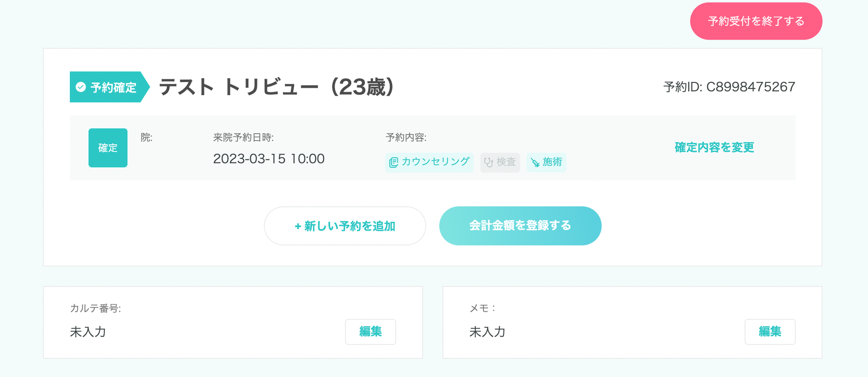
Task: Click the checkmark icon in 予約確定 badge
Action: click(x=81, y=87)
